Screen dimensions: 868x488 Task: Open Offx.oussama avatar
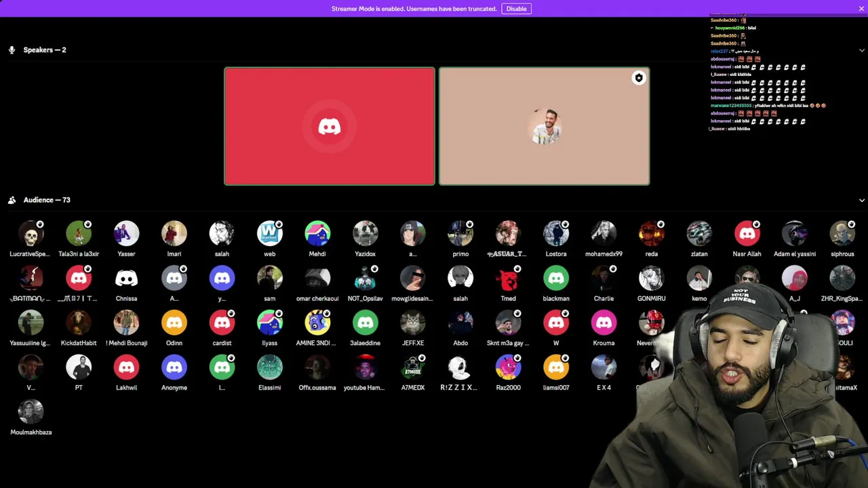click(x=317, y=367)
